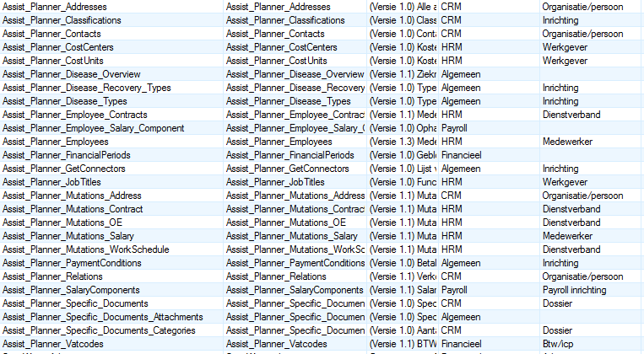644x354 pixels.
Task: Click '(Versie 1.1) Salar' description cell
Action: (403, 290)
